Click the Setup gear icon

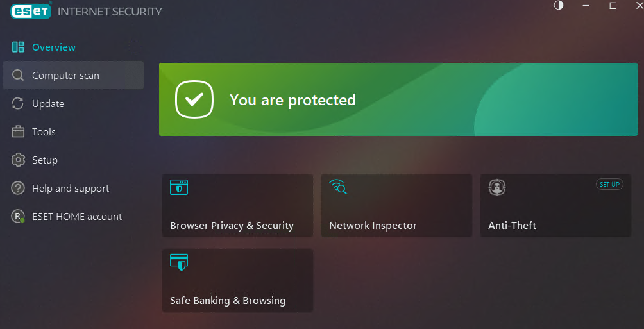click(18, 160)
